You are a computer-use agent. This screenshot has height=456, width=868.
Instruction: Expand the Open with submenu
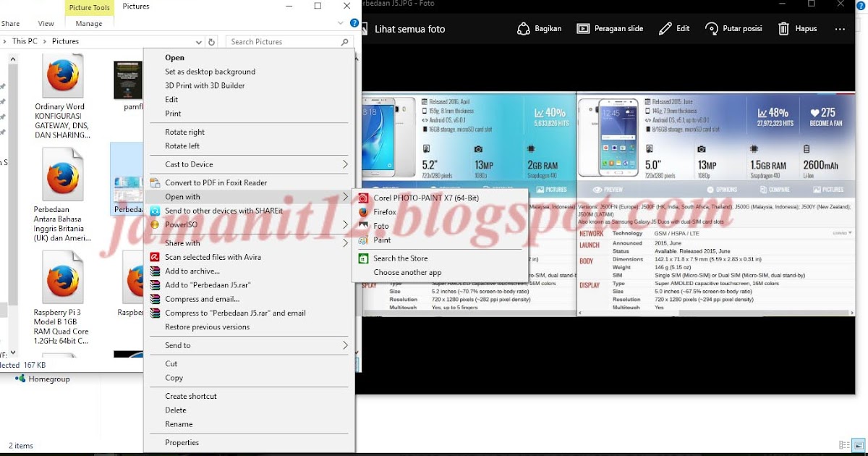[x=249, y=197]
